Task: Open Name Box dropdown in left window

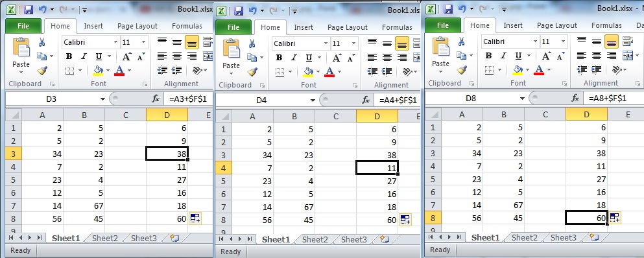Action: coord(102,99)
